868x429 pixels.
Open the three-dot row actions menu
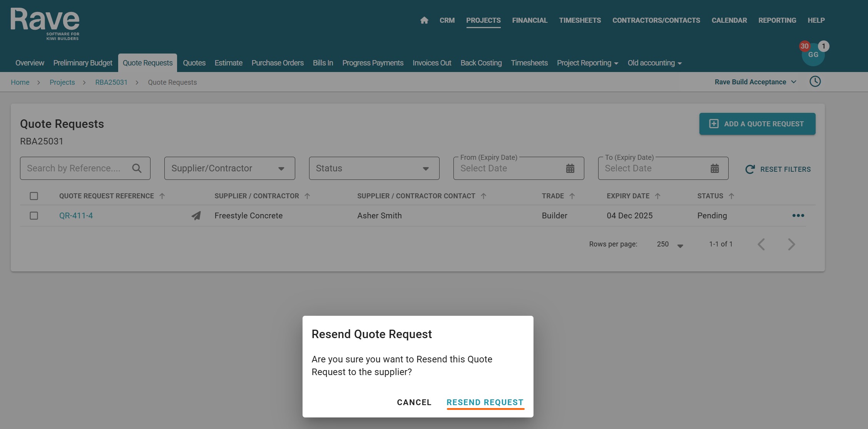[x=798, y=216]
